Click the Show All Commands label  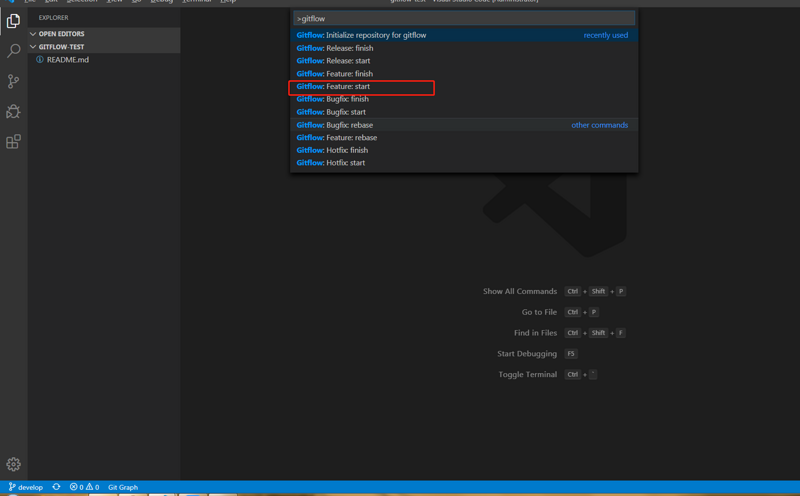coord(520,291)
